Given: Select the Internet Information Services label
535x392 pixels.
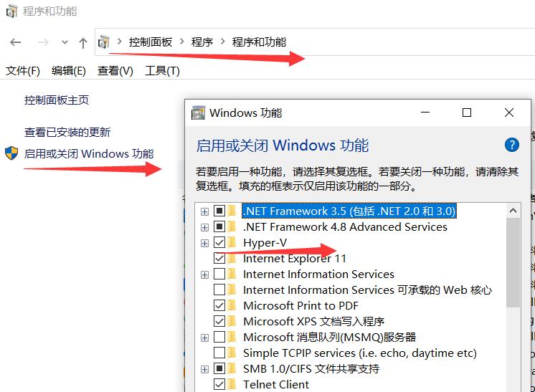Looking at the screenshot, I should (318, 274).
